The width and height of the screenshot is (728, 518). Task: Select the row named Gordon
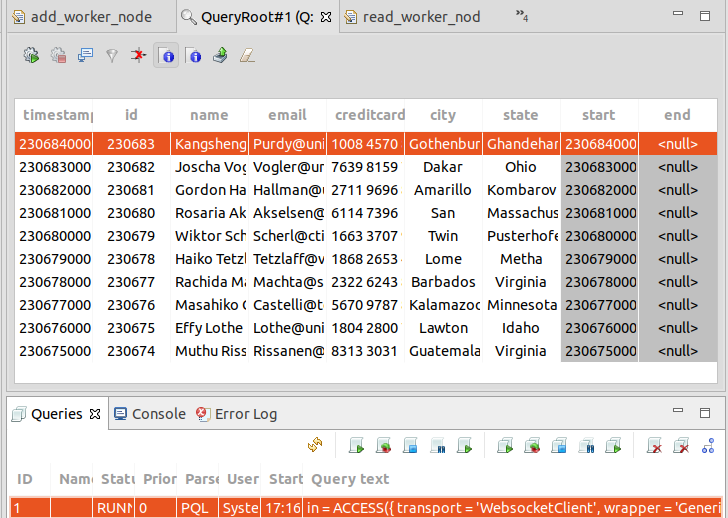(x=210, y=190)
